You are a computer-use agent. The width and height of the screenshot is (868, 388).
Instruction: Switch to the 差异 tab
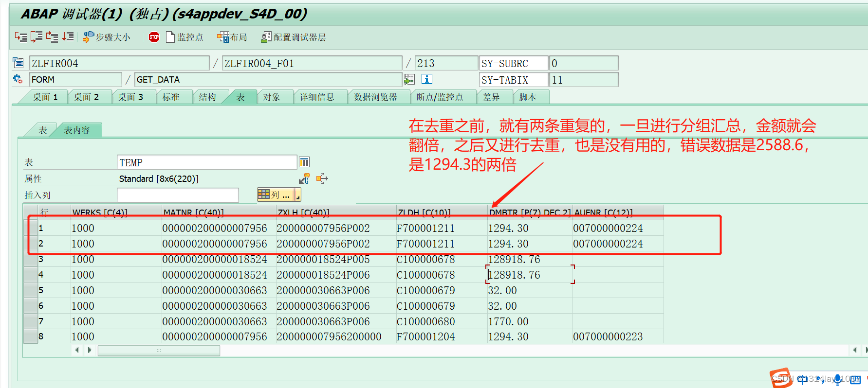coord(491,97)
